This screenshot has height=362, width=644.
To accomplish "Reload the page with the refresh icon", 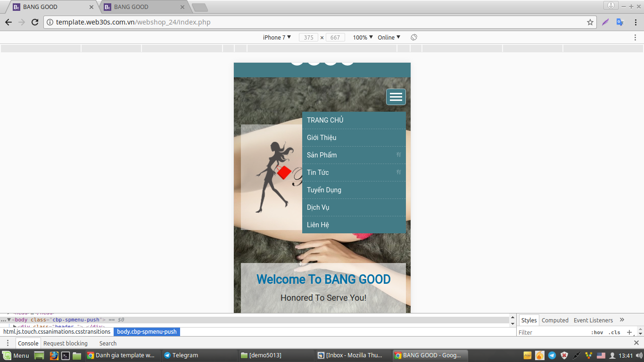I will tap(35, 22).
